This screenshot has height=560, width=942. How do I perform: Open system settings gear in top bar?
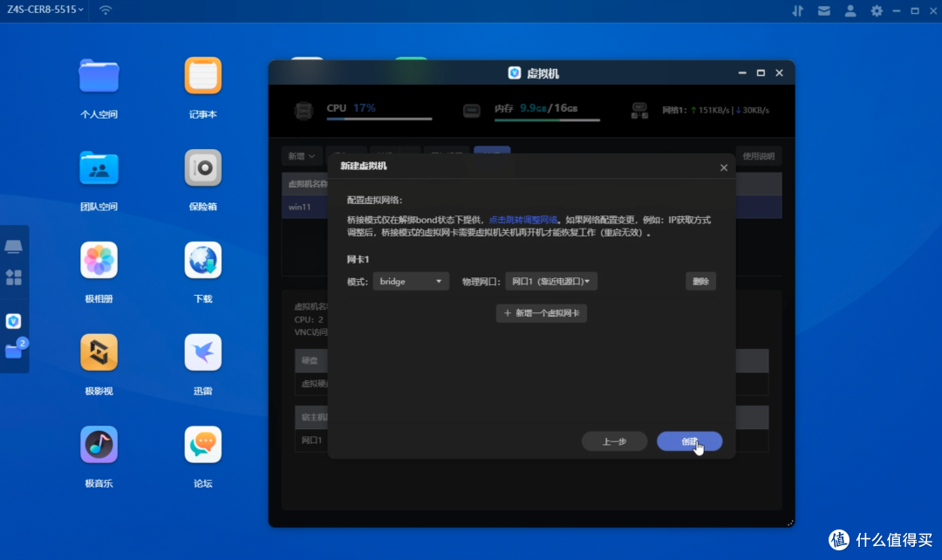(877, 10)
